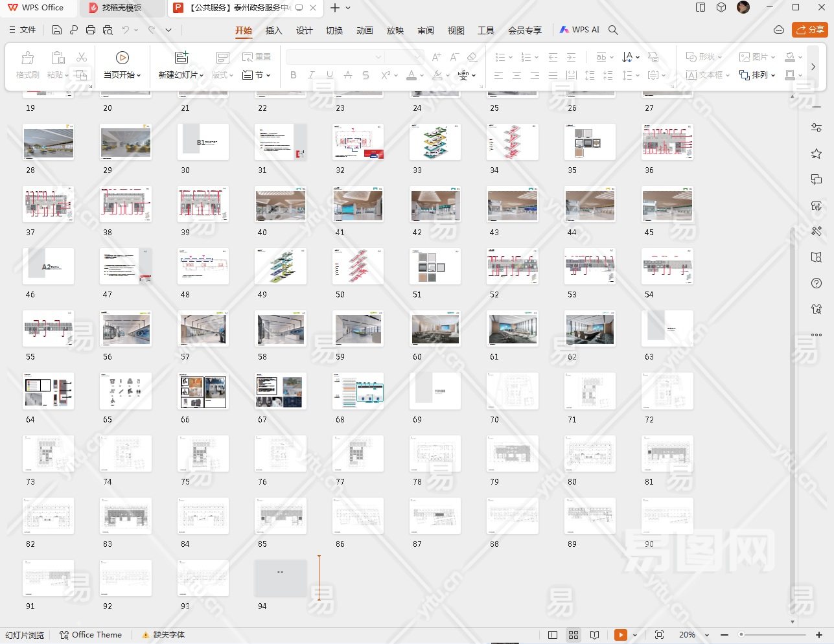834x644 pixels.
Task: Click the orange 分享 (Share) button
Action: (x=809, y=30)
